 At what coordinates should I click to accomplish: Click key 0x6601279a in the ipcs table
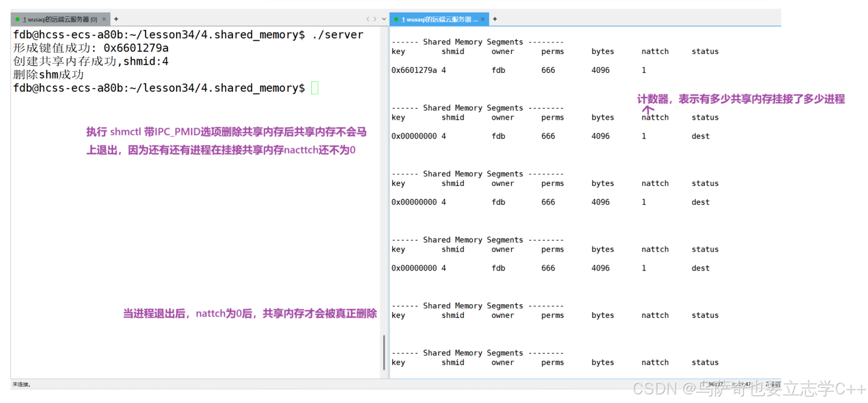point(414,70)
